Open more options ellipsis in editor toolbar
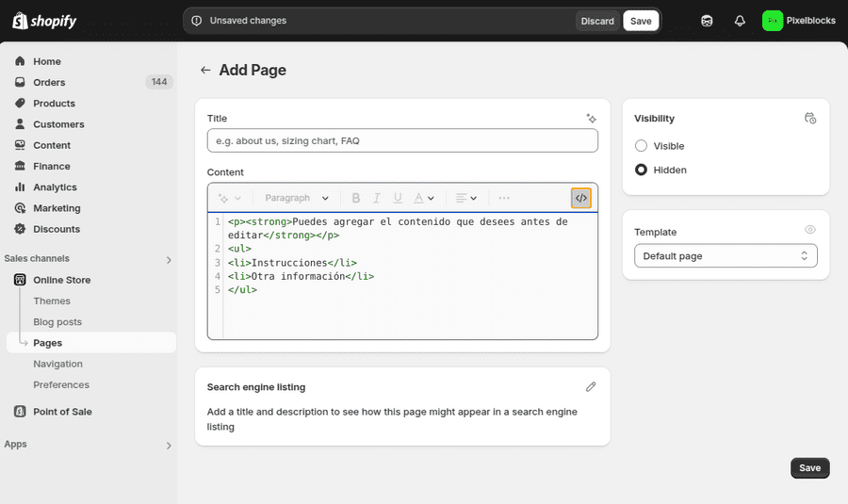 point(504,198)
